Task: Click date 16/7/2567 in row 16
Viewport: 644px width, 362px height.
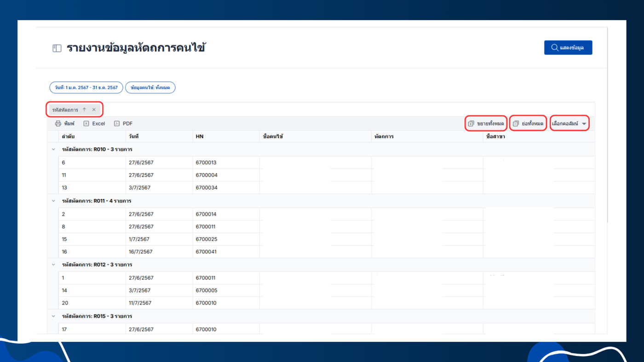Action: pyautogui.click(x=159, y=252)
